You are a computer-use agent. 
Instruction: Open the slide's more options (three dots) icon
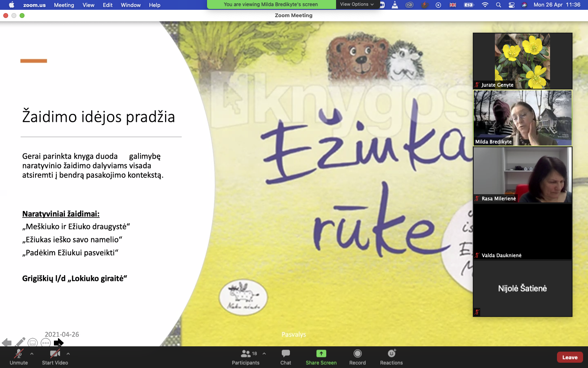(46, 343)
